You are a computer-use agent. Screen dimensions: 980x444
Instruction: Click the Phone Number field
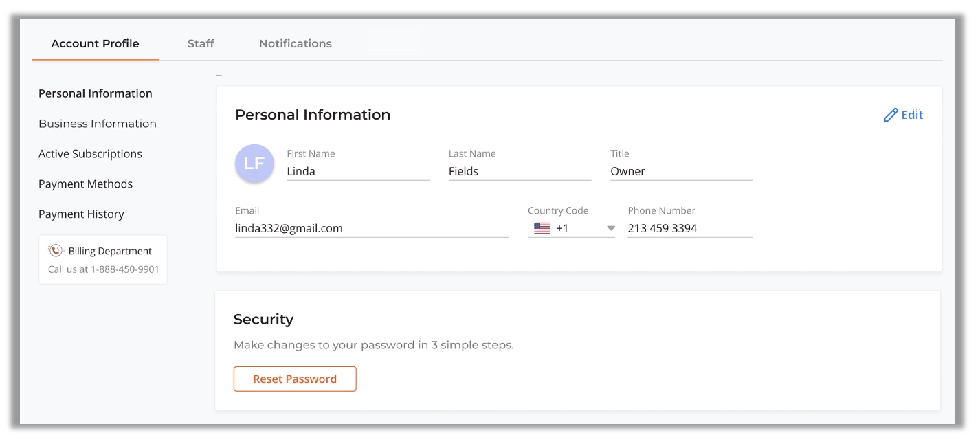(x=689, y=228)
